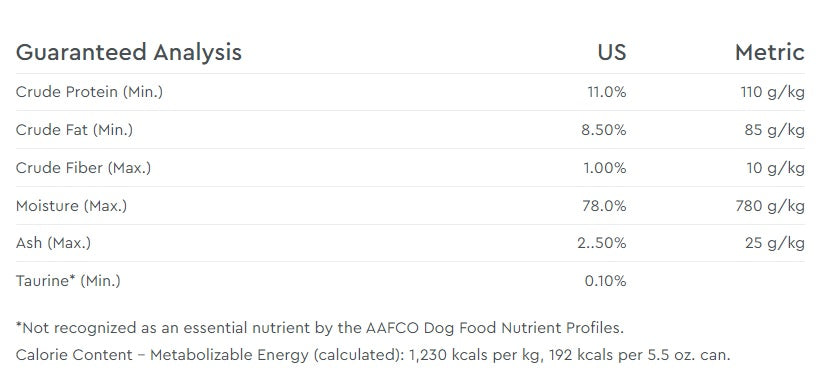The image size is (823, 386).
Task: Click the 110 g/kg metric value
Action: coord(772,92)
